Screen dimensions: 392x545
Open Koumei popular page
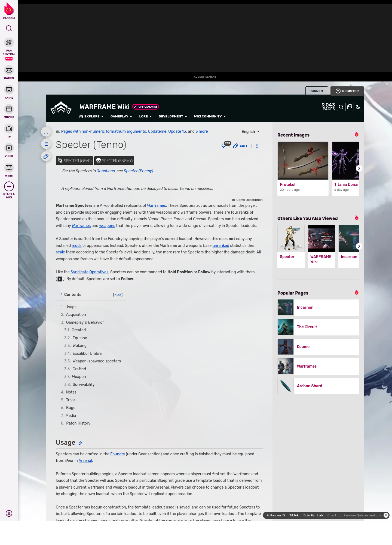pyautogui.click(x=318, y=347)
